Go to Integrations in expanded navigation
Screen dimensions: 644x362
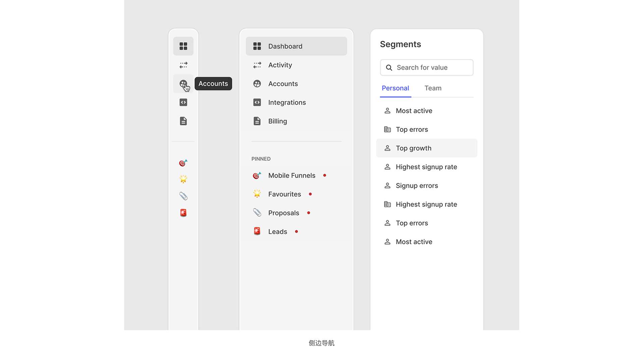(286, 103)
